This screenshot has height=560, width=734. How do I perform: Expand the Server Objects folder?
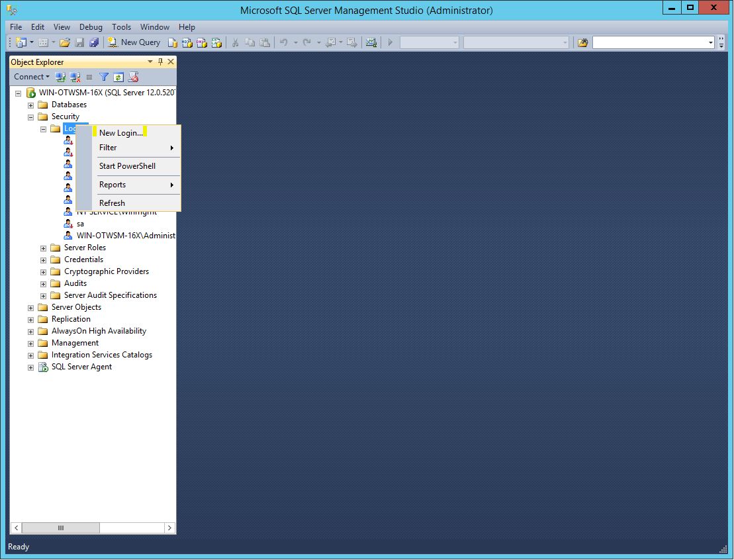(x=31, y=308)
